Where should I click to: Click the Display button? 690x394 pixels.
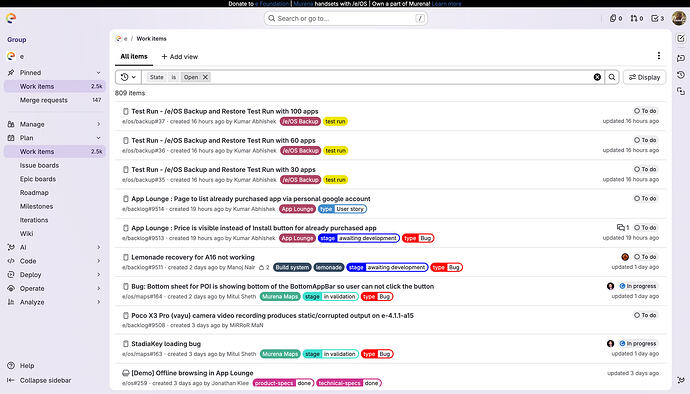click(x=644, y=77)
